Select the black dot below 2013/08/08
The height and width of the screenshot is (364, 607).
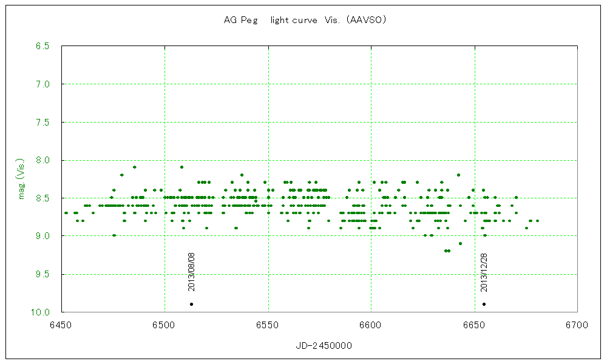191,304
